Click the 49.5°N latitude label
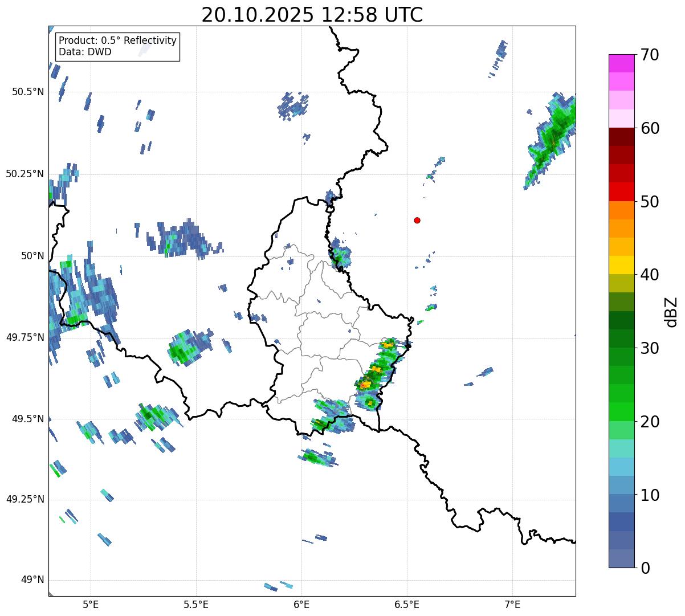Viewport: 685px width, 616px height. point(27,419)
